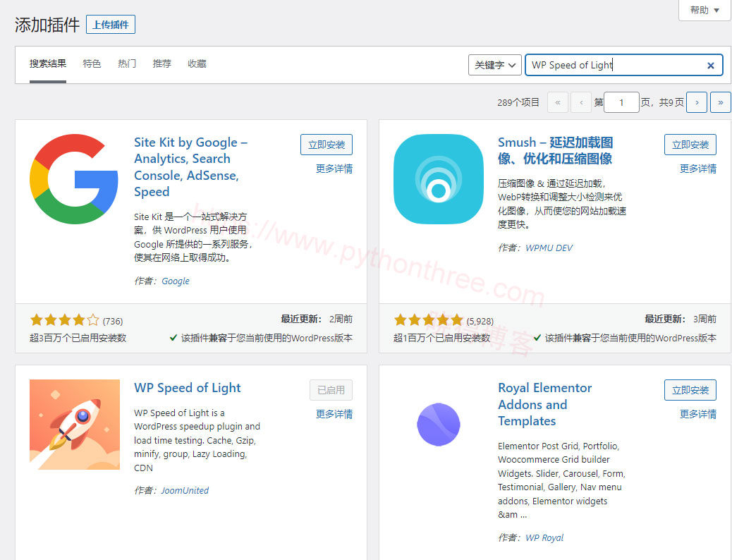Visit the author link Google

[x=176, y=281]
